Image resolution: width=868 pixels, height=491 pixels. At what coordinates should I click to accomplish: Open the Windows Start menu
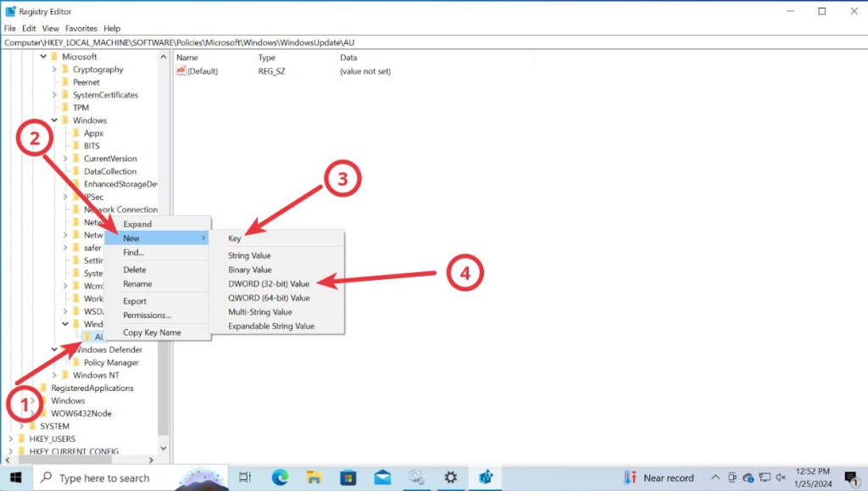tap(16, 477)
